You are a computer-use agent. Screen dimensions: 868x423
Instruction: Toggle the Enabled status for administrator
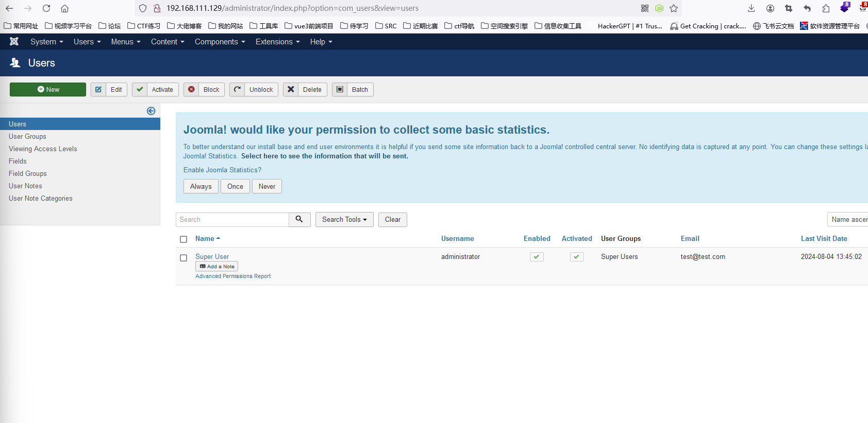tap(537, 257)
